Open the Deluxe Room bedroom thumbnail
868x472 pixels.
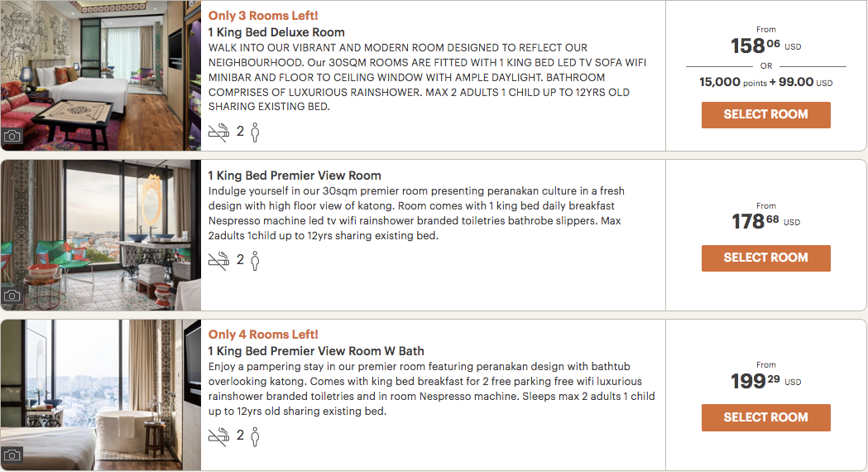click(x=100, y=75)
